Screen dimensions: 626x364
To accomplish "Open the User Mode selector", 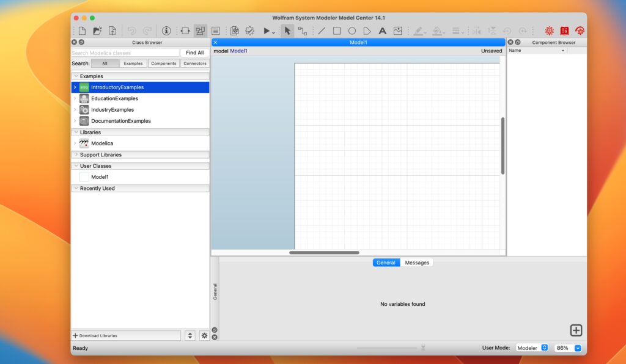I will pos(531,348).
